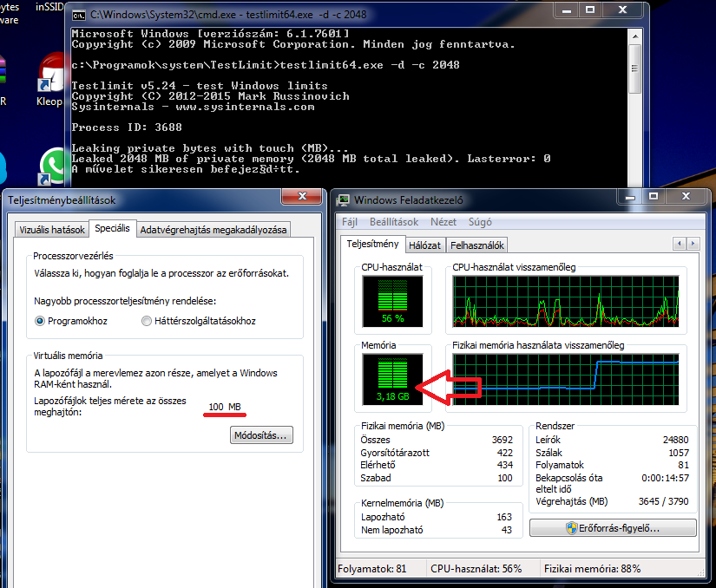Viewport: 716px width, 588px height.
Task: Close the cmd.exe window
Action: point(623,10)
